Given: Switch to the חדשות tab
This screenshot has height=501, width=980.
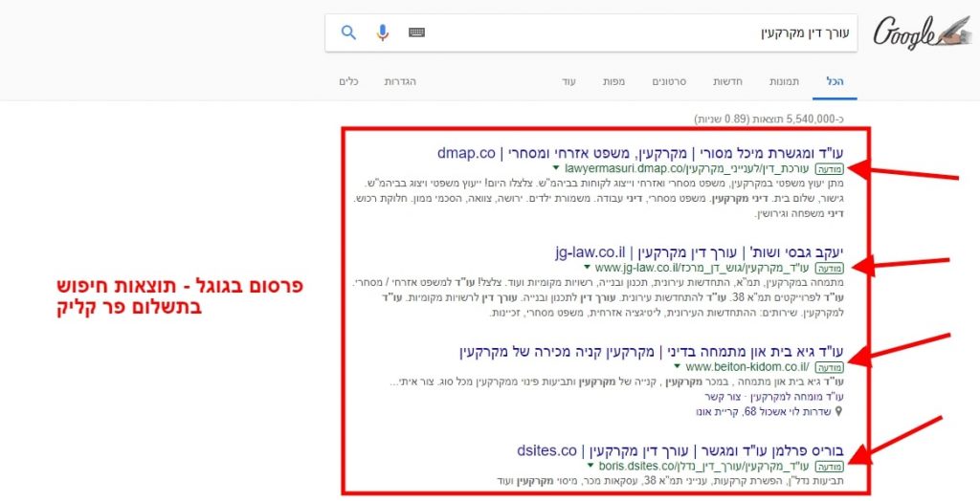Looking at the screenshot, I should pos(728,82).
